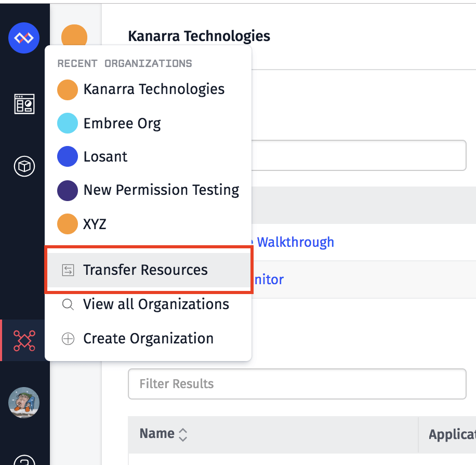Choose Transfer Resources menu item
Viewport: 476px width, 465px height.
click(x=149, y=270)
